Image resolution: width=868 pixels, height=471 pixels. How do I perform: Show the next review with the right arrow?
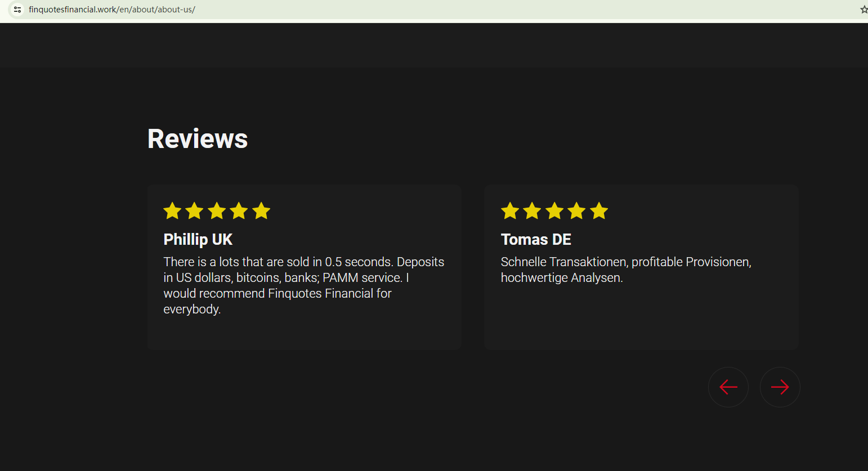point(780,387)
